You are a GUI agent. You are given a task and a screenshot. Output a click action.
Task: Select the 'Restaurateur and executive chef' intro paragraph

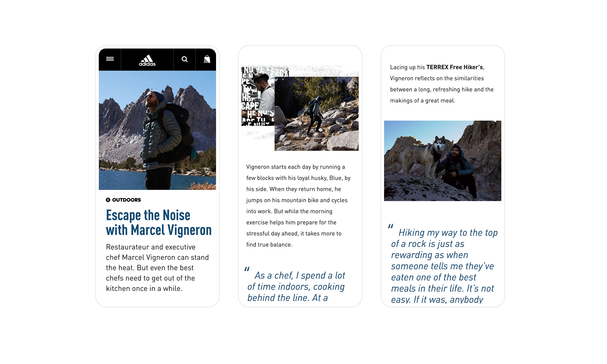click(158, 268)
